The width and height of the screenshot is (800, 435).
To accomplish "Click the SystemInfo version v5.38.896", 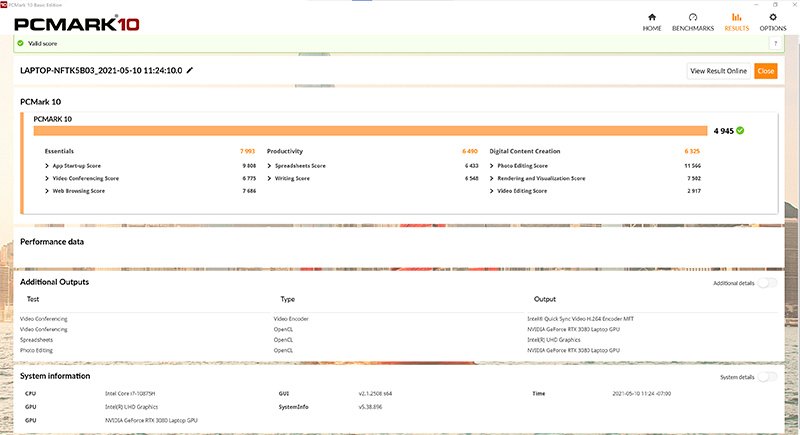I will [x=370, y=407].
